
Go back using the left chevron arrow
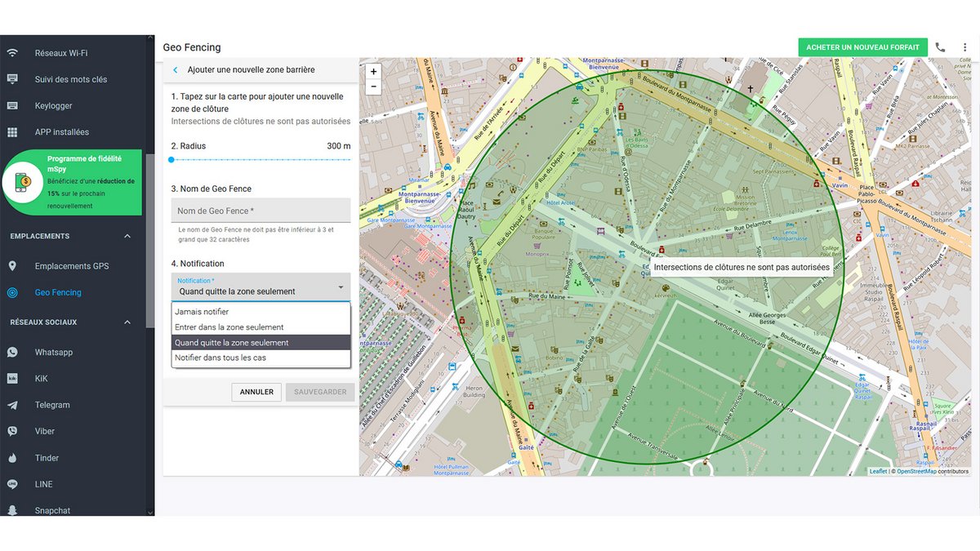[x=175, y=70]
